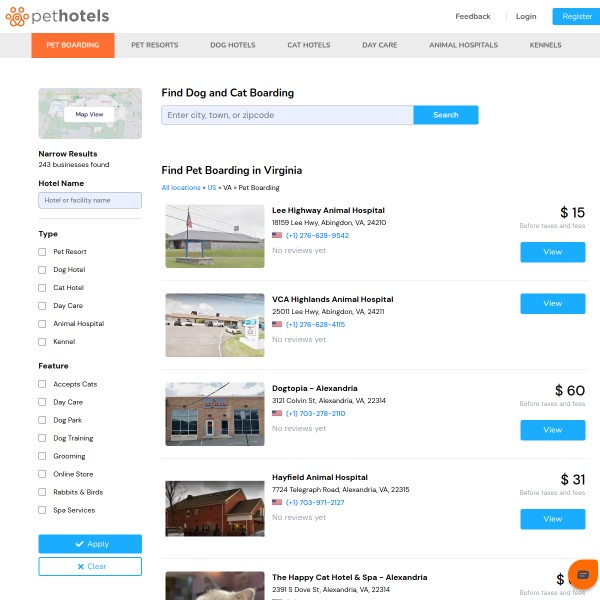This screenshot has height=600, width=600.
Task: Click Lee Highway Animal Hospital photo
Action: click(x=215, y=236)
